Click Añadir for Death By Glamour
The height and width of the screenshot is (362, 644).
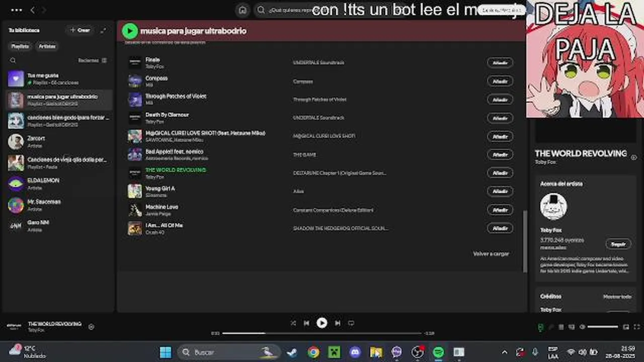tap(500, 118)
